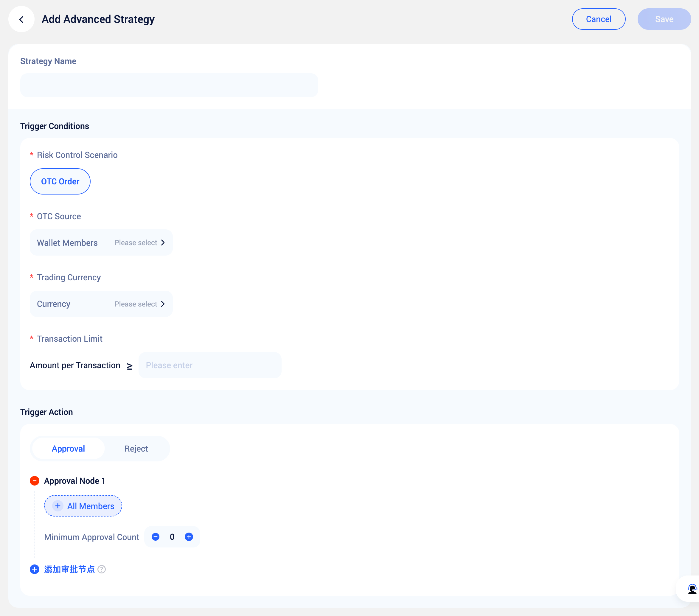Screen dimensions: 699x616
Task: Click blue plus icon to add approval node
Action: pos(35,569)
